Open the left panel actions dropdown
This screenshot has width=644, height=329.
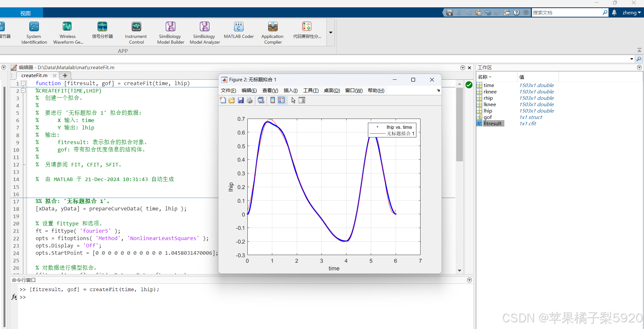tap(4, 68)
